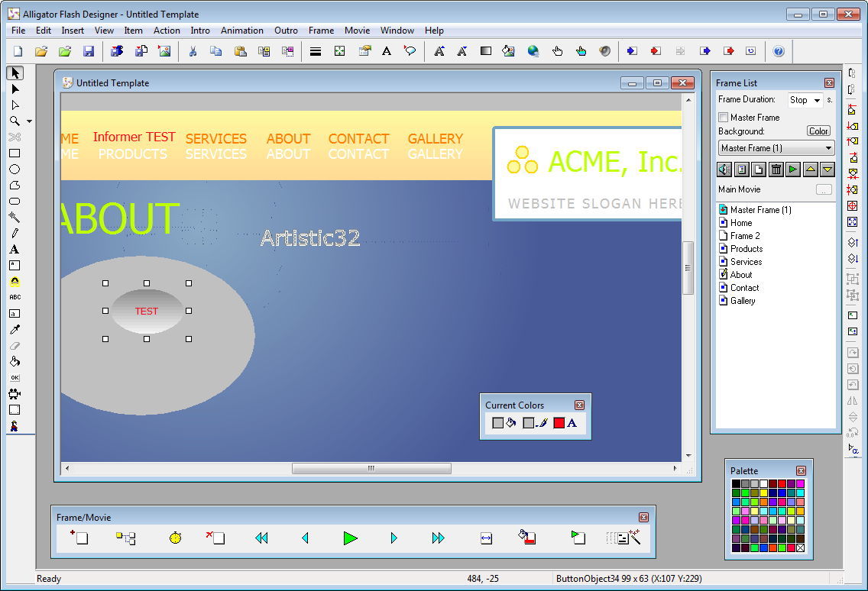Select the Rectangle drawing tool
Viewport: 868px width, 591px height.
point(14,153)
